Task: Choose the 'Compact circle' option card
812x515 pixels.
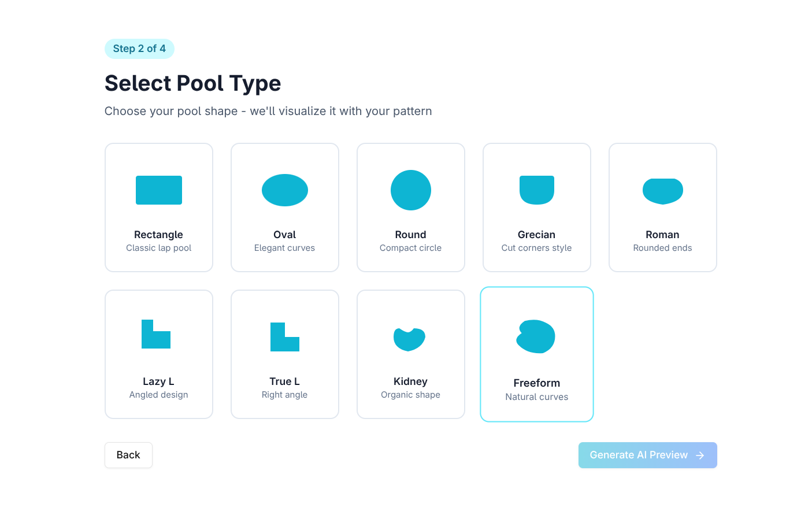Action: point(411,208)
